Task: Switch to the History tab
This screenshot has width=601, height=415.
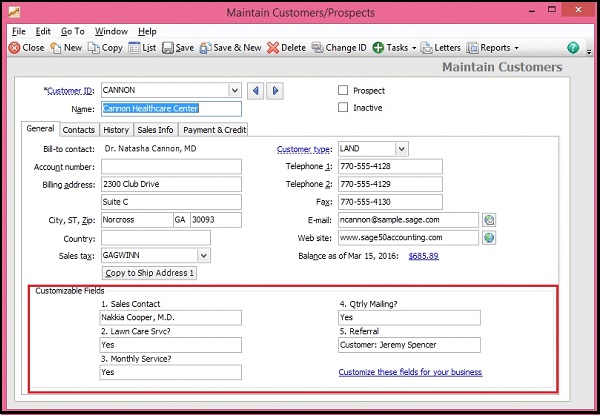Action: 116,130
